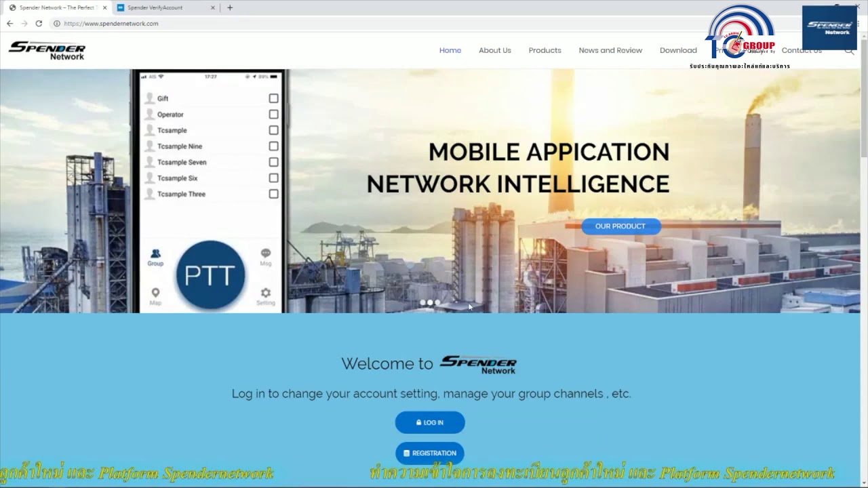Select the first carousel slide dot
The width and height of the screenshot is (868, 488).
[422, 302]
